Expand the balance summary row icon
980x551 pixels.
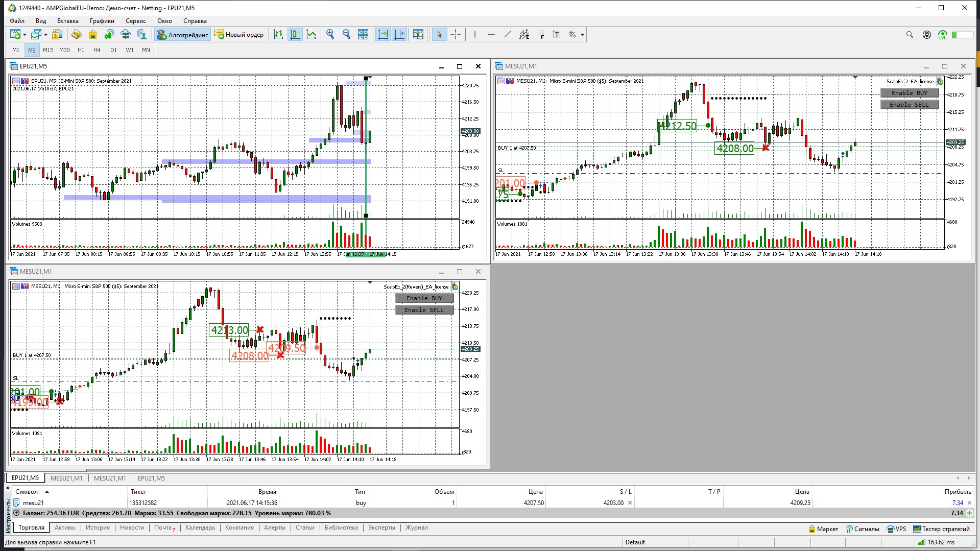[16, 513]
